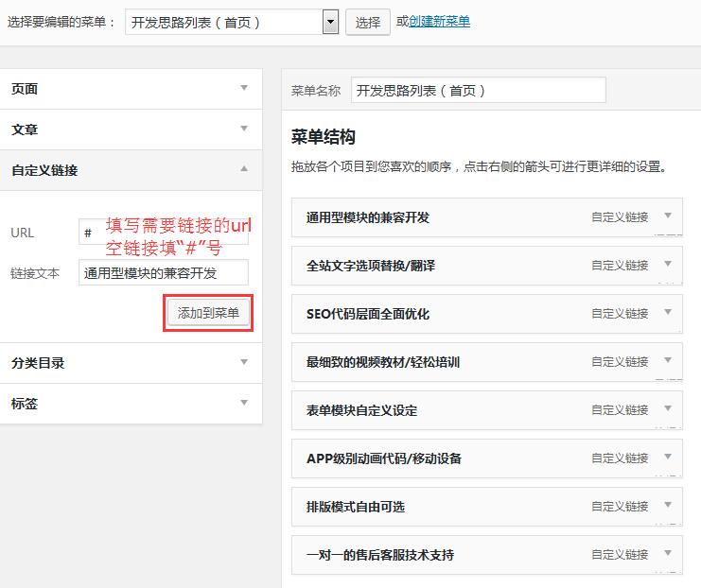Expand arrow for APP级别动画代码/移动设备 item
Viewport: 701px width, 588px height.
pyautogui.click(x=668, y=458)
